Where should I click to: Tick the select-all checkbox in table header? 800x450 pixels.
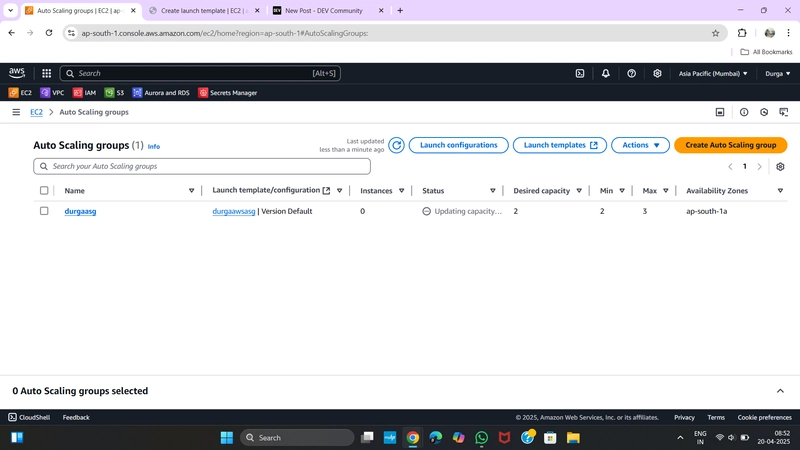(x=44, y=190)
